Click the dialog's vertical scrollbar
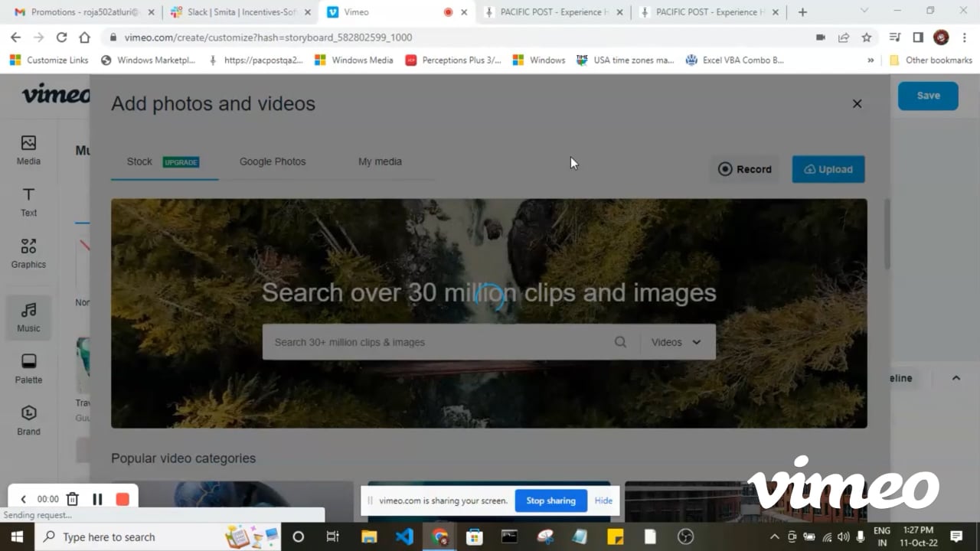This screenshot has width=980, height=551. 887,234
